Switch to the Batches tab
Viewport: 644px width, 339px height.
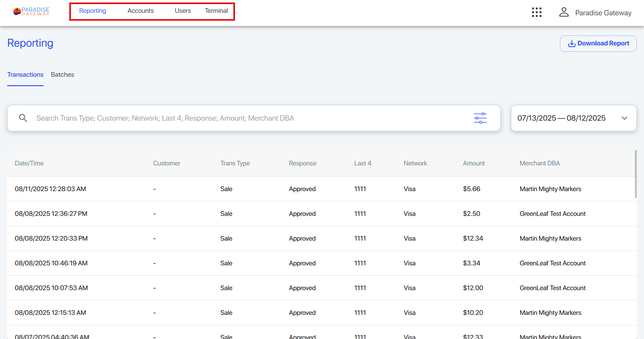coord(62,75)
